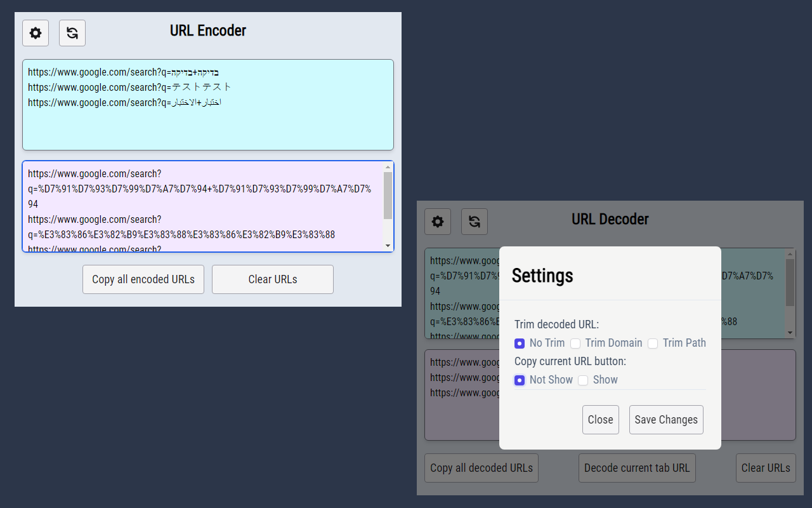Image resolution: width=812 pixels, height=508 pixels.
Task: Focus the URL Encoder input textarea
Action: 208,105
